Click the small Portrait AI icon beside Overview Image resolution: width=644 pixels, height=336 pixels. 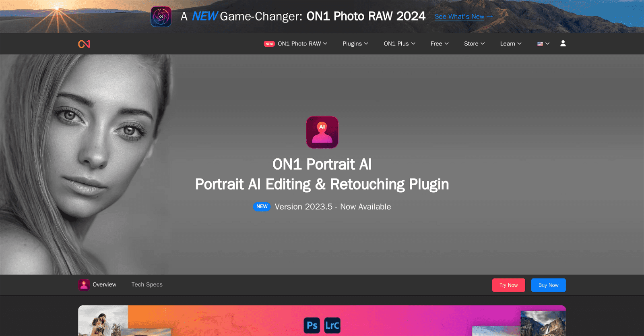(x=84, y=285)
